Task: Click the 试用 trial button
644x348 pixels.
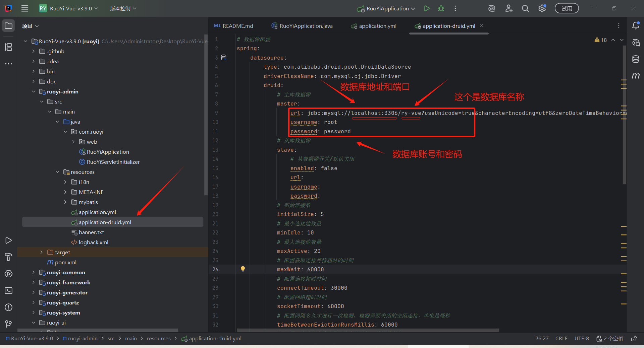Action: coord(567,8)
